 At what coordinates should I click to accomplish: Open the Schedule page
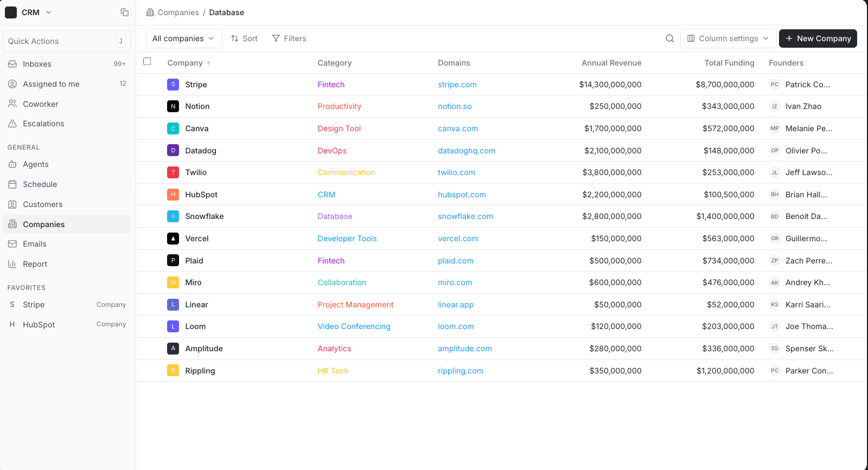(x=67, y=184)
